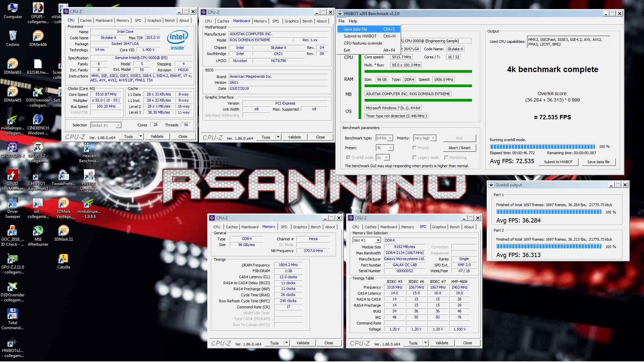Open the Socket #1 selection dropdown
Image resolution: width=644 pixels, height=362 pixels.
coord(106,125)
